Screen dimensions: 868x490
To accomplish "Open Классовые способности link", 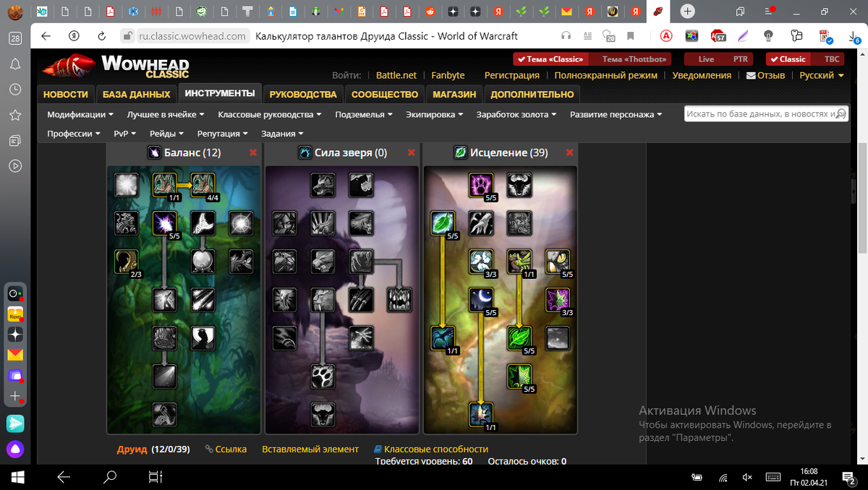I will [430, 449].
